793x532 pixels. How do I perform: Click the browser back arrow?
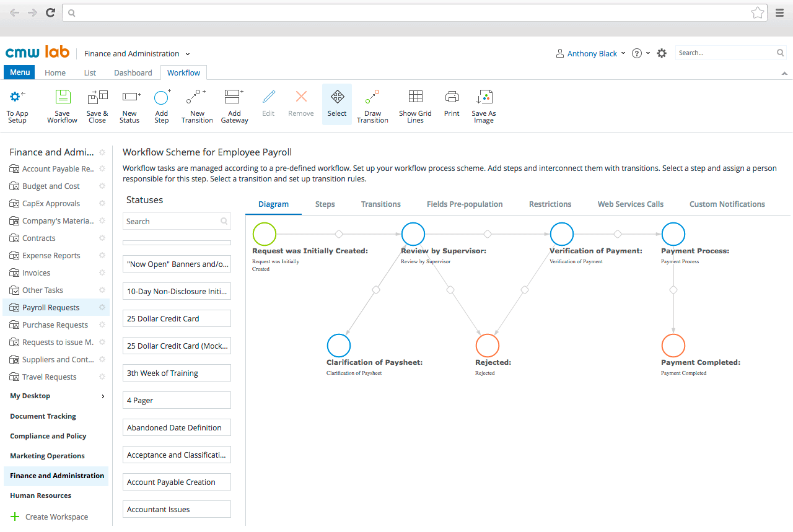point(14,12)
